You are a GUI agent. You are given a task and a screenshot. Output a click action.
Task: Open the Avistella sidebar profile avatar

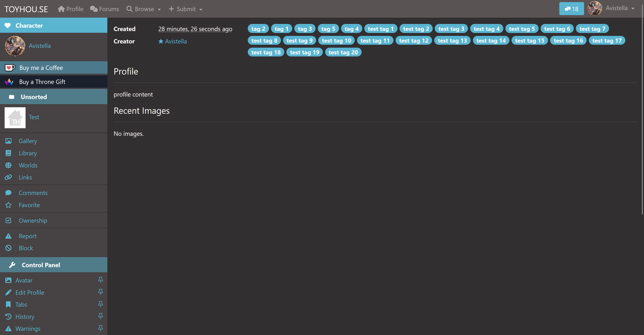[x=15, y=46]
